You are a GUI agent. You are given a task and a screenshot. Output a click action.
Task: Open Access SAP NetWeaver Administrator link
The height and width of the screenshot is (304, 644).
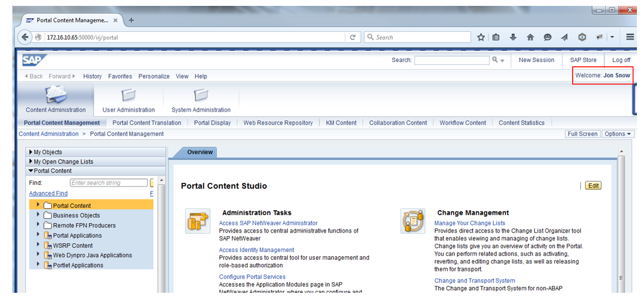click(x=268, y=223)
